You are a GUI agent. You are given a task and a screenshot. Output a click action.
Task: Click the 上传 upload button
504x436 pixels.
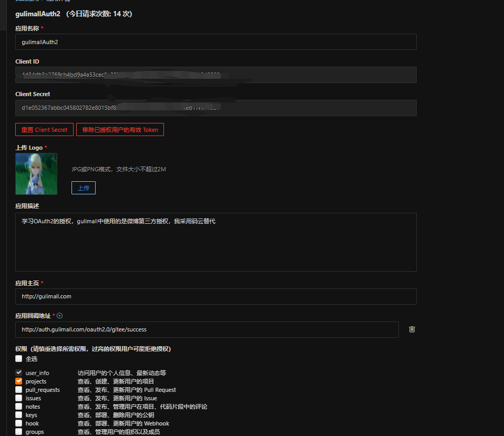(x=83, y=187)
